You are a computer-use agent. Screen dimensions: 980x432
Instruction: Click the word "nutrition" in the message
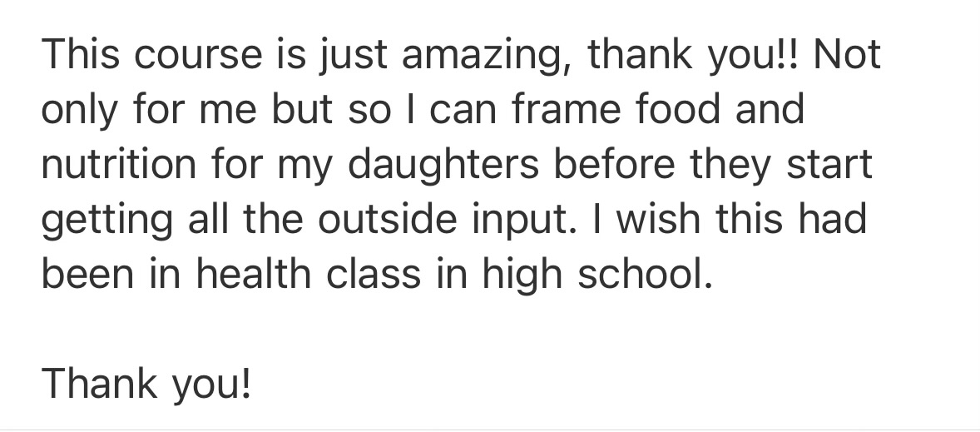[119, 165]
